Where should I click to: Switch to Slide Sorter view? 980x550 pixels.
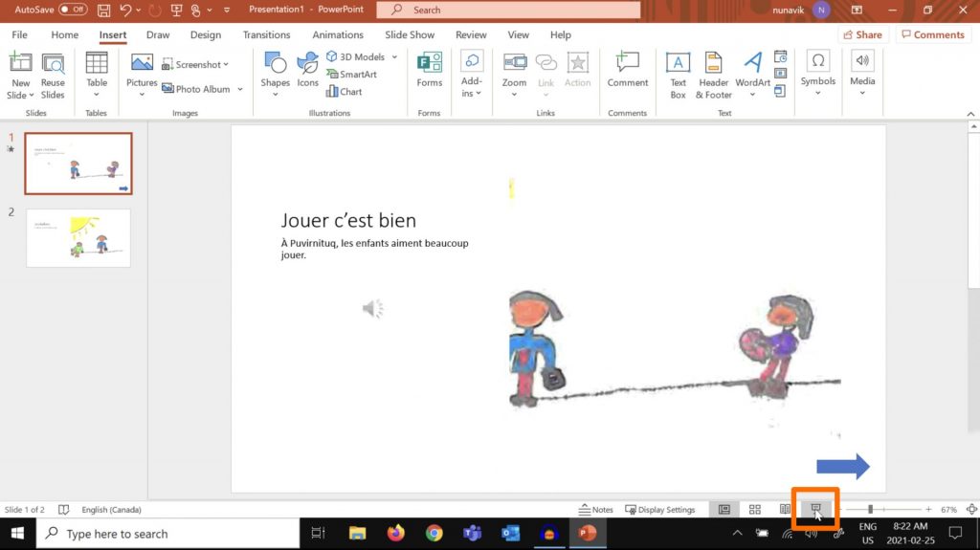point(754,510)
